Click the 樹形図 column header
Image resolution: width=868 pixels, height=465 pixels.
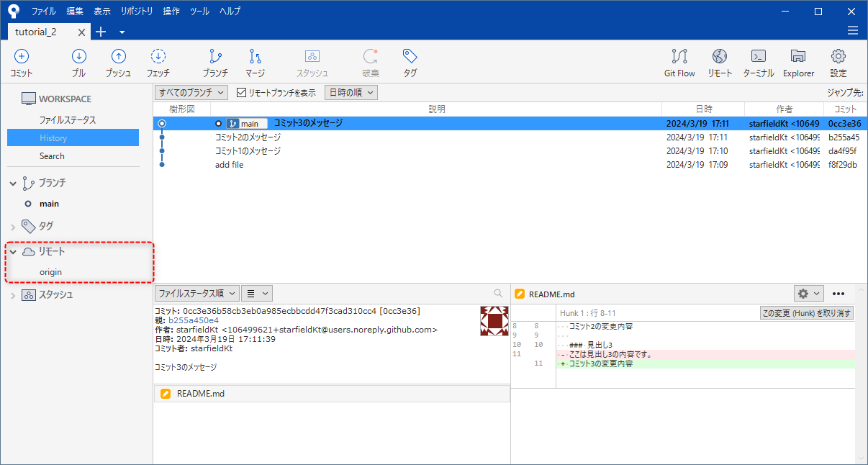tap(182, 109)
